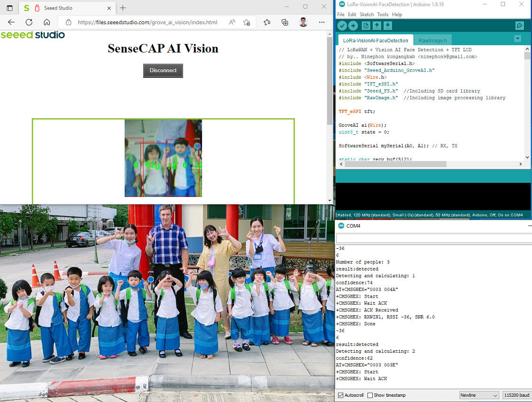Click the Disconnect button
The height and width of the screenshot is (402, 532).
[163, 71]
